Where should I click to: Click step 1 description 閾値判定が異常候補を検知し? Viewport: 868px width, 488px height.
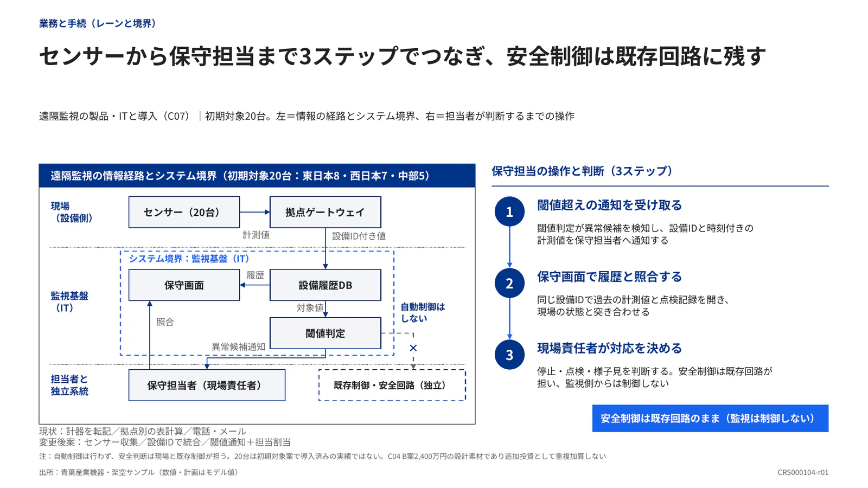pyautogui.click(x=645, y=234)
